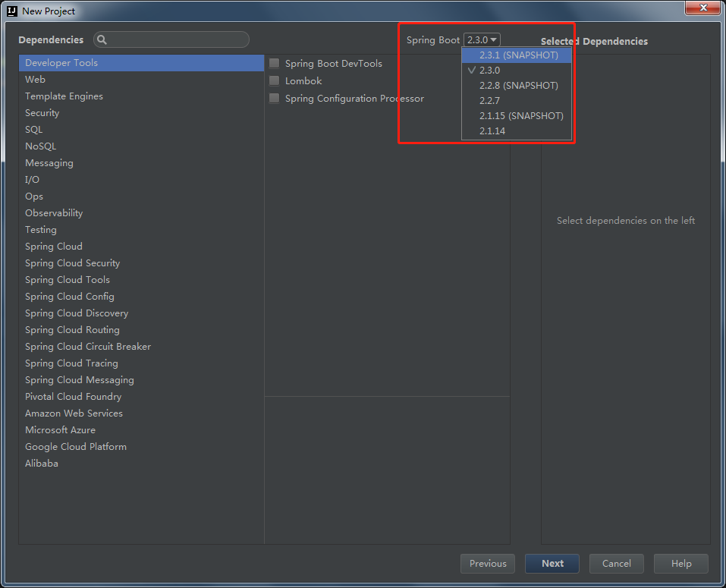The width and height of the screenshot is (726, 588).
Task: Open the Security dependencies category
Action: pos(42,112)
